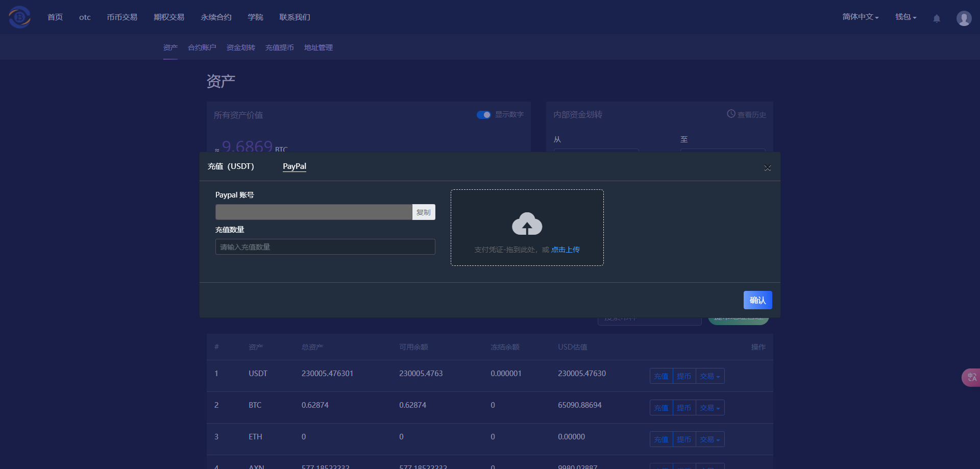Click the user avatar icon

click(x=964, y=18)
